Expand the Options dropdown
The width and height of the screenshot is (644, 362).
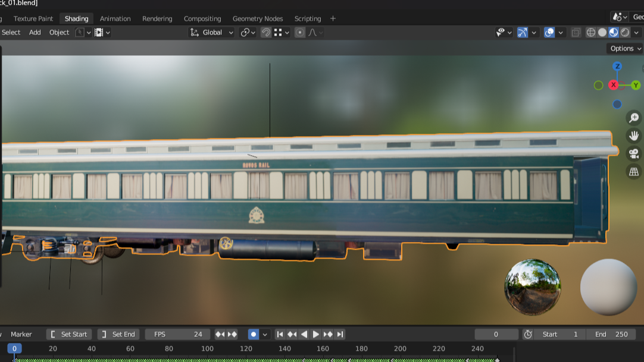625,49
